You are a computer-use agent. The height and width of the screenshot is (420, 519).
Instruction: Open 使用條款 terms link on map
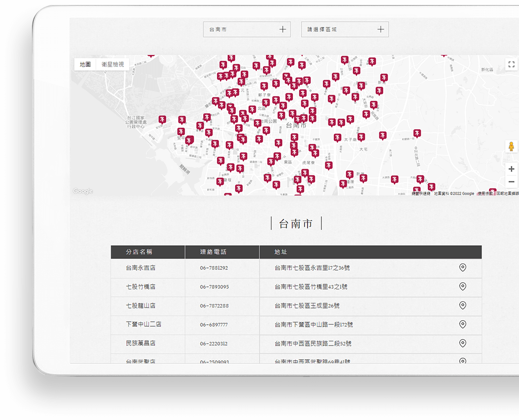tap(485, 194)
